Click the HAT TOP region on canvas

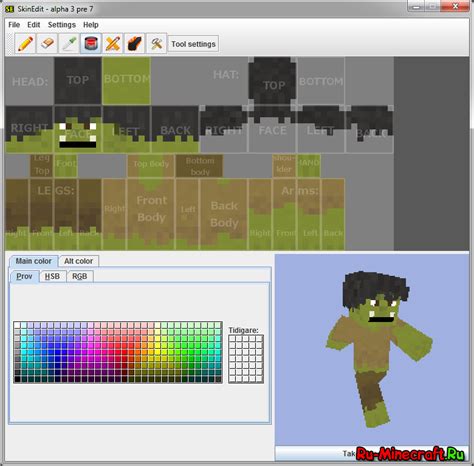[x=273, y=81]
